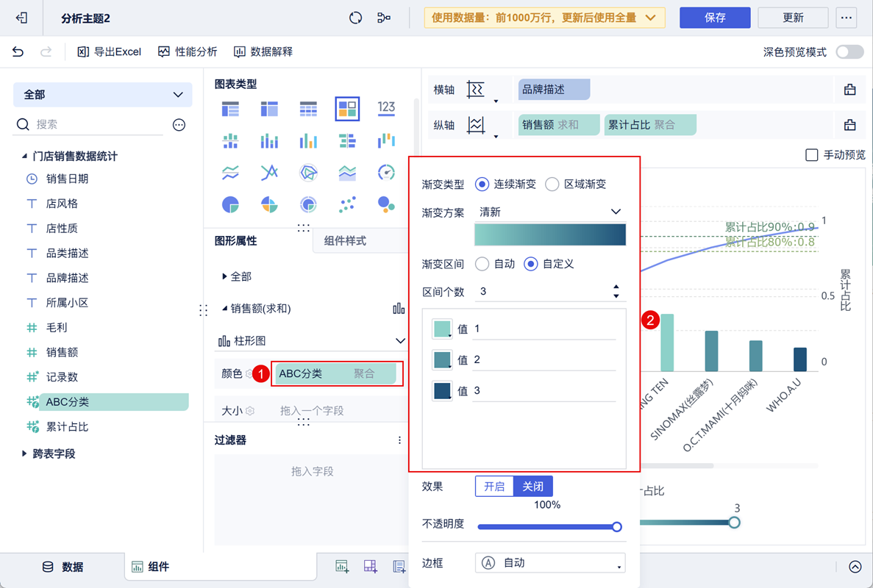Screen dimensions: 873x588
Task: Click the undo arrow icon
Action: pos(18,51)
